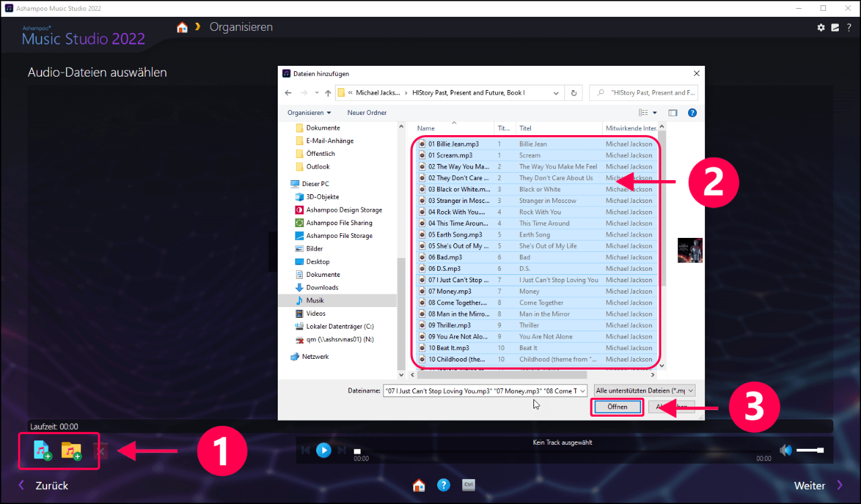Click the home icon in the breadcrumb bar

pos(182,28)
